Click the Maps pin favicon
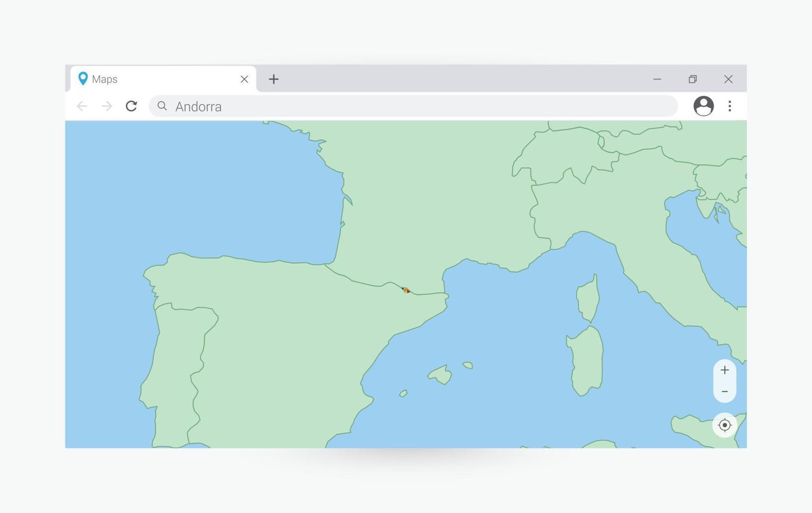The width and height of the screenshot is (812, 513). pos(83,79)
